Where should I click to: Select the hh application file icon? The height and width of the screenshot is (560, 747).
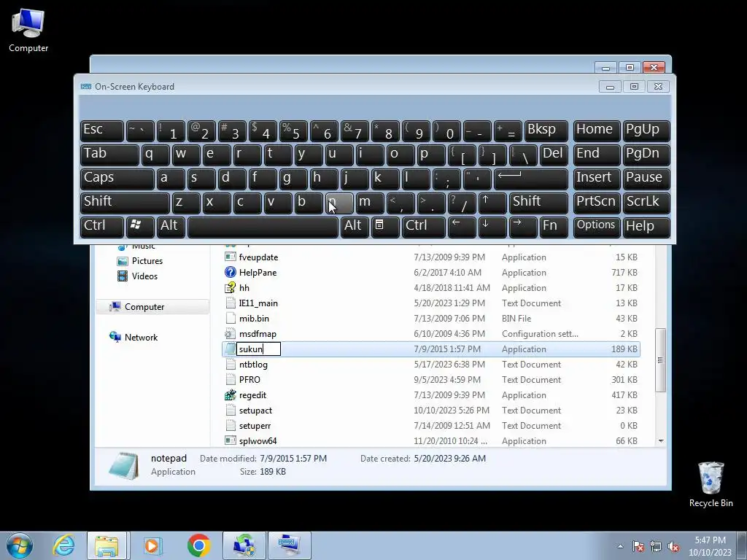tap(231, 287)
